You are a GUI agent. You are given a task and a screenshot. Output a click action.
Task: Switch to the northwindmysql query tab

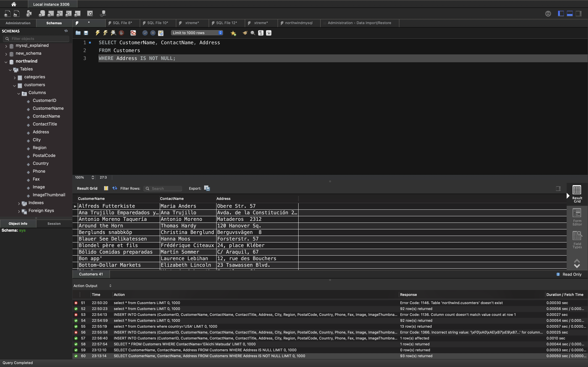(x=299, y=23)
